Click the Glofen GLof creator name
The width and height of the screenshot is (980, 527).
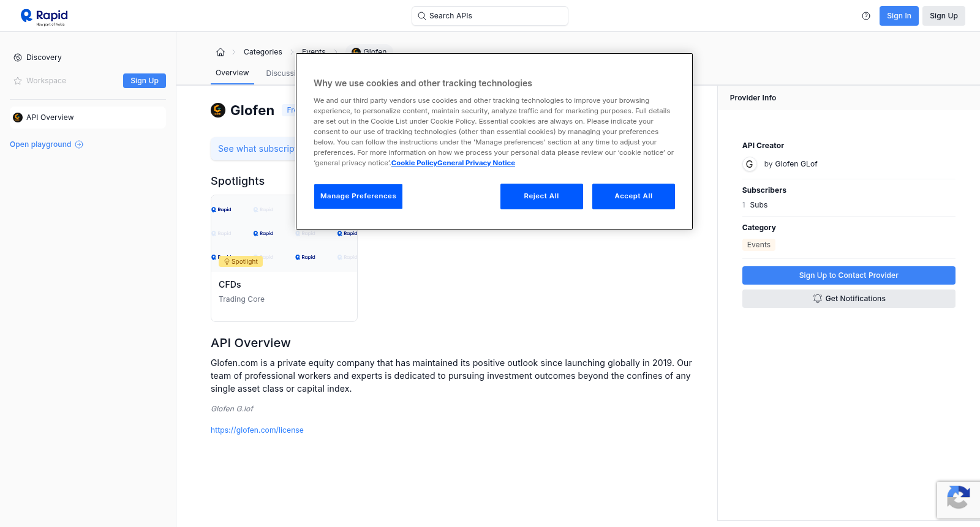pos(796,164)
